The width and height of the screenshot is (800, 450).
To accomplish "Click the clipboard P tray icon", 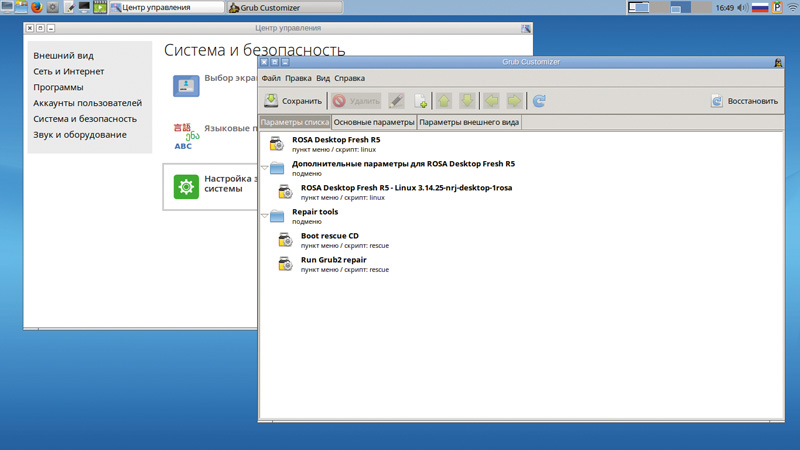I will tap(777, 7).
